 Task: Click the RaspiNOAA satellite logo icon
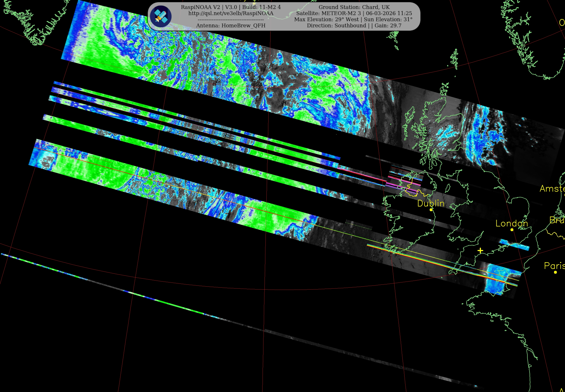161,16
